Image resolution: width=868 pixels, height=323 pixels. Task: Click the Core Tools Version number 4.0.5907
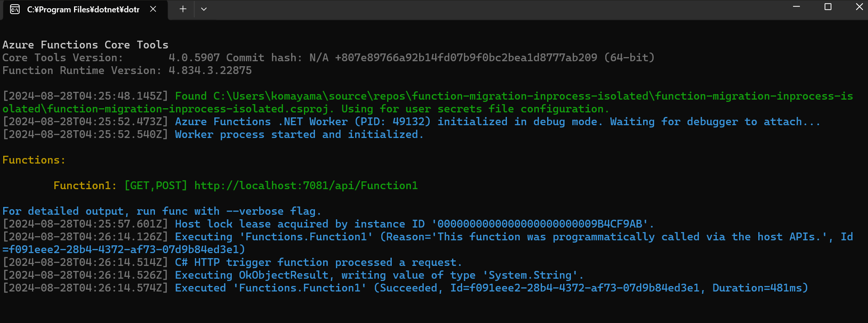[194, 58]
